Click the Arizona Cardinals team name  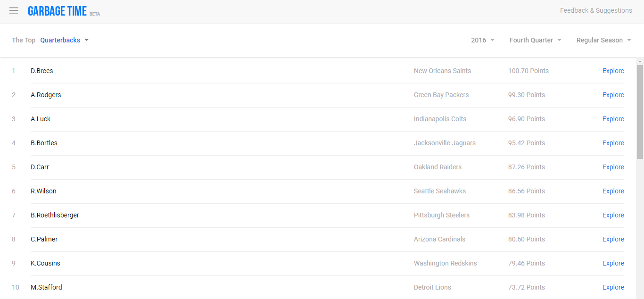click(x=439, y=239)
